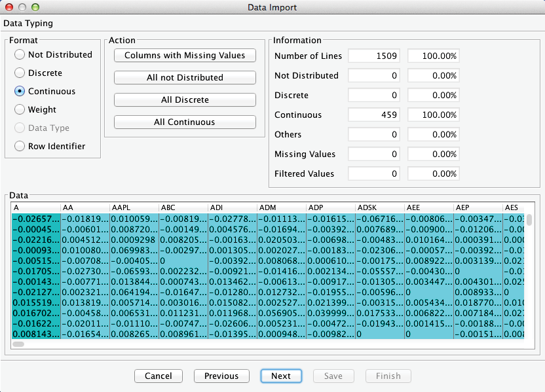Set all columns with All Continuous

coord(185,122)
